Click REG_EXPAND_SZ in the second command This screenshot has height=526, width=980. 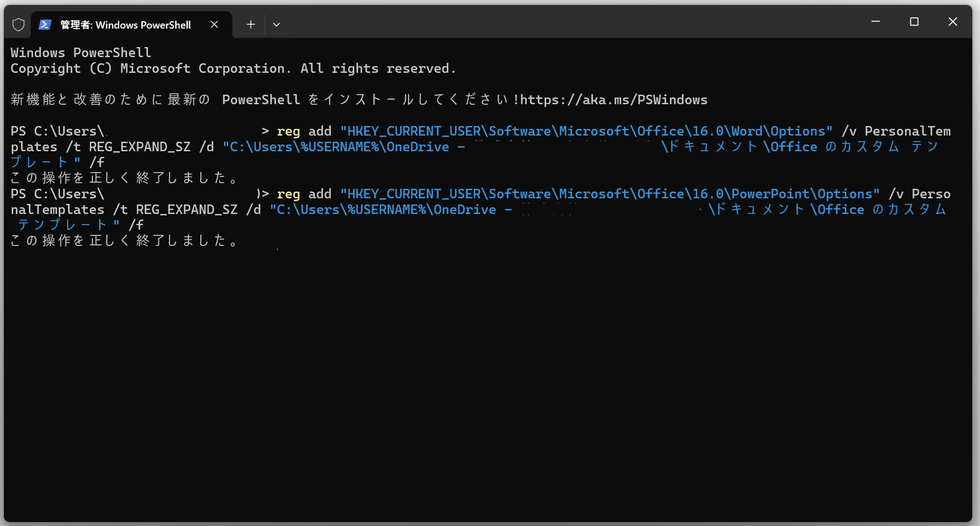pos(187,210)
